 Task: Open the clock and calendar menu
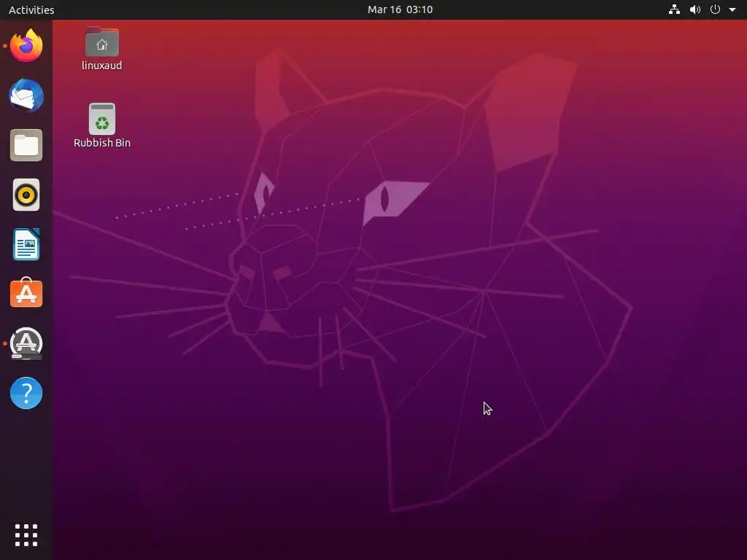(x=400, y=9)
